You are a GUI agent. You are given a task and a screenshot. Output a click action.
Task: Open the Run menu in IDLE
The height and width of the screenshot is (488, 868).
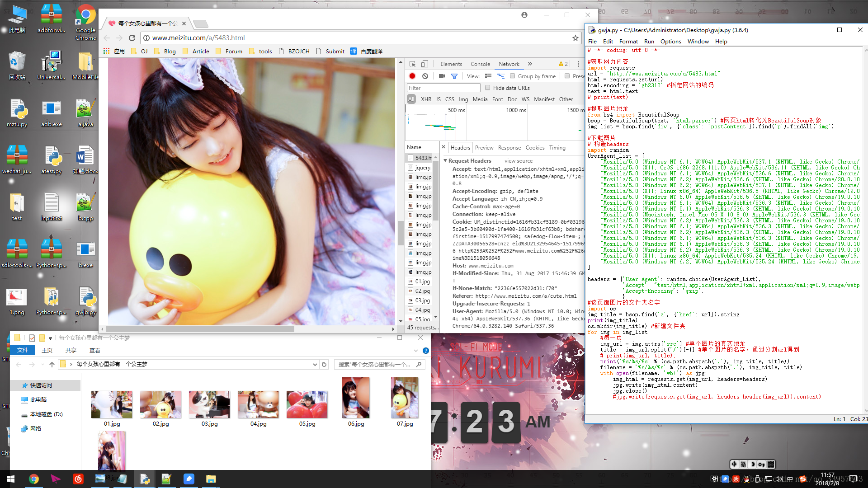649,42
